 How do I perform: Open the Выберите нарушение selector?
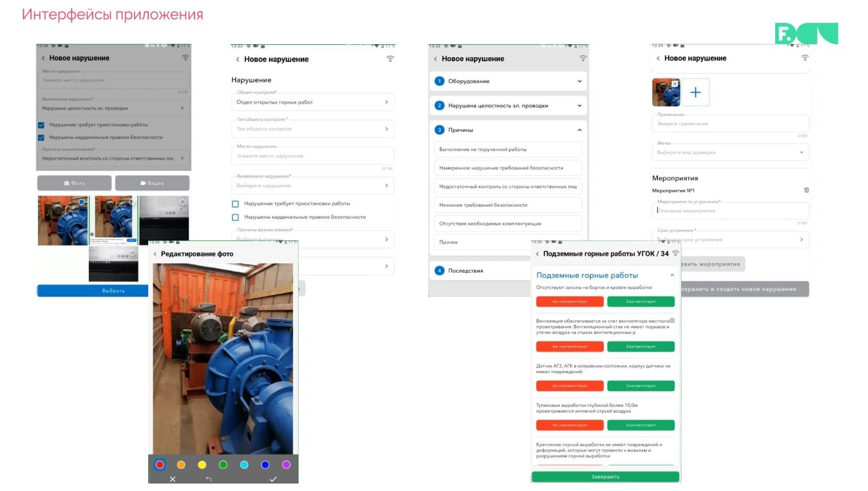(x=312, y=186)
